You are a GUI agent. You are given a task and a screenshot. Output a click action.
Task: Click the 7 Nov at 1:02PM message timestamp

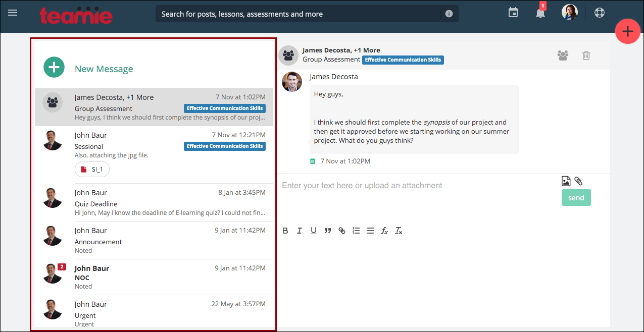pos(345,161)
